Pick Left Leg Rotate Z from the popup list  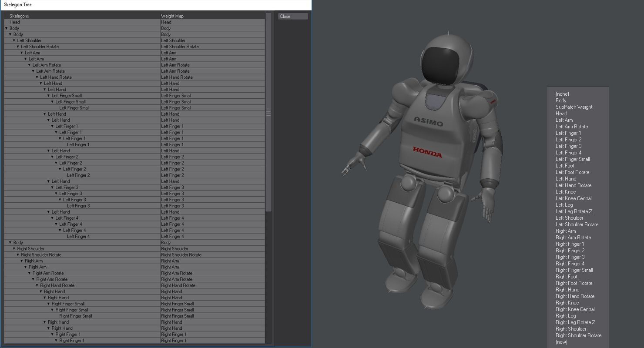574,211
